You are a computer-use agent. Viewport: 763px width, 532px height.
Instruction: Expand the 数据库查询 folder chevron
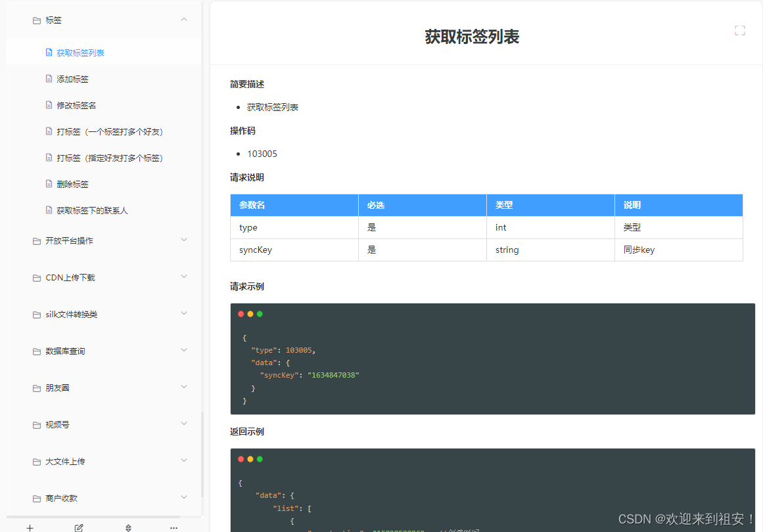pos(184,350)
